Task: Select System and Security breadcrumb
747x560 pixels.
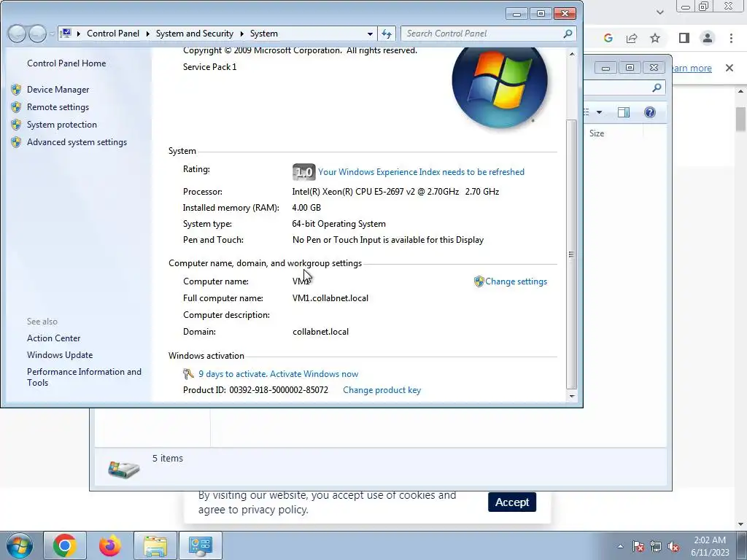Action: [x=194, y=34]
